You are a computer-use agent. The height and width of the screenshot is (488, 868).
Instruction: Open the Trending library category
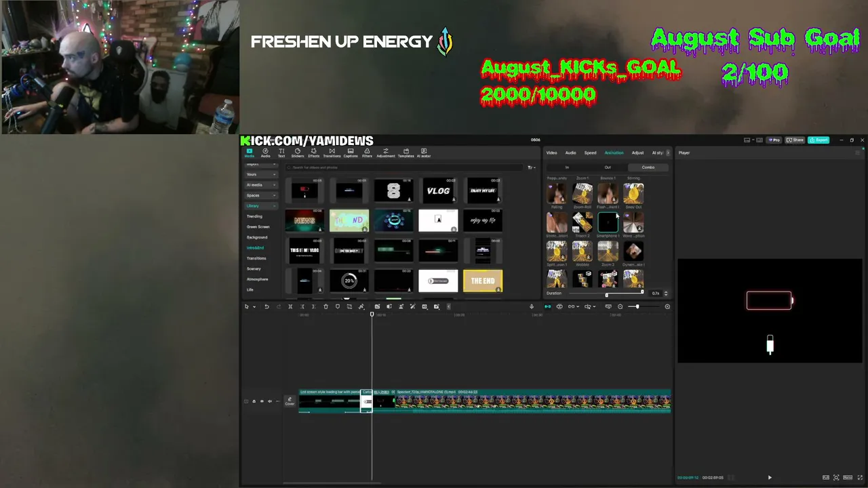[x=254, y=216]
